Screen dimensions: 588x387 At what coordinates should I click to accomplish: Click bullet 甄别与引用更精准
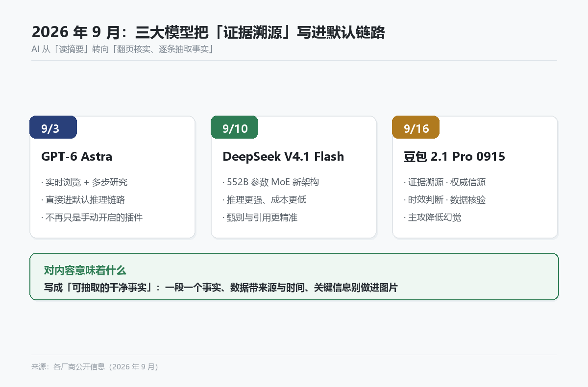(260, 218)
